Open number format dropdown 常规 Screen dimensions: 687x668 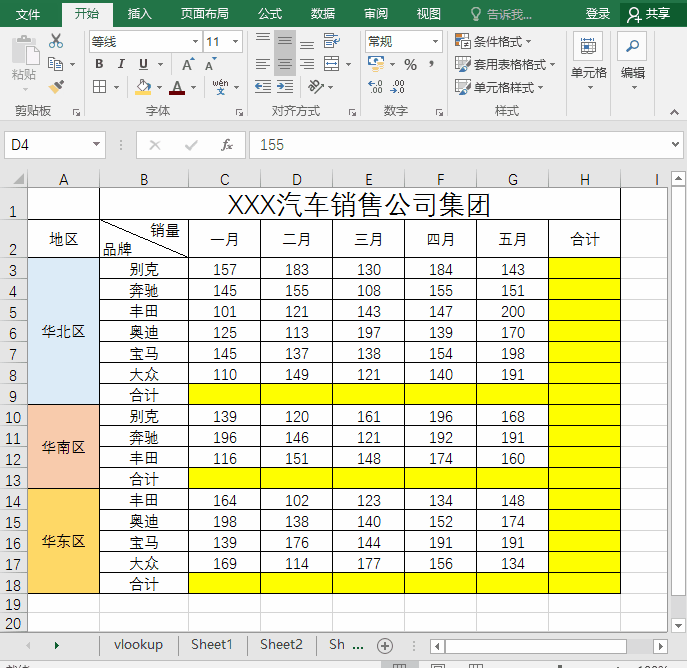(436, 42)
